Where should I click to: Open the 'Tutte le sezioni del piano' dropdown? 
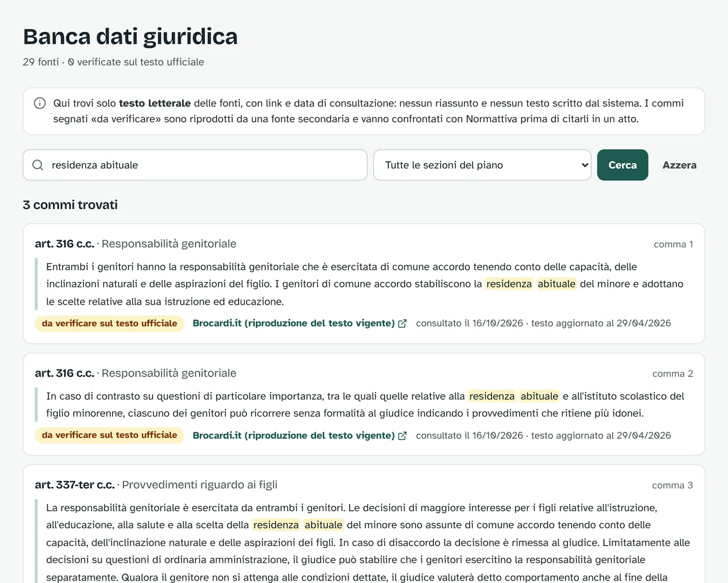point(482,165)
